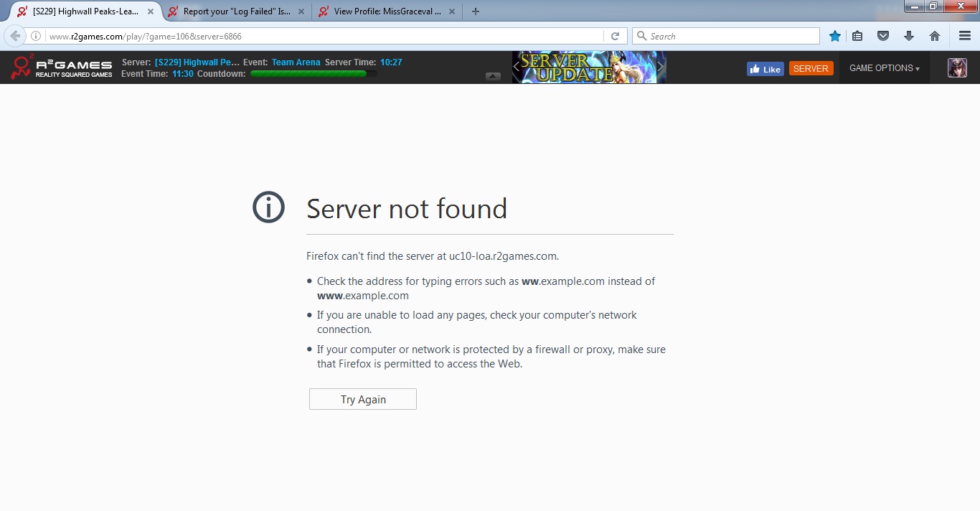The image size is (980, 511).
Task: Show next banner with right chevron
Action: (x=661, y=67)
